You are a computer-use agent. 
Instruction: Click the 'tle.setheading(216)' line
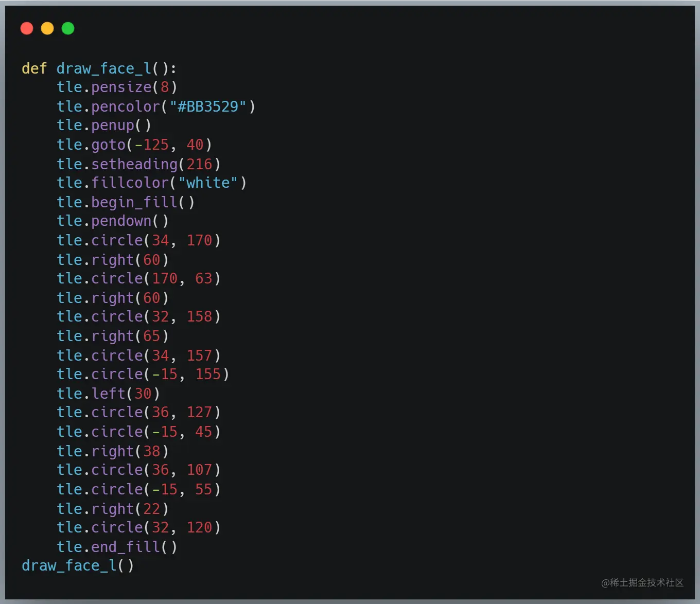click(x=138, y=164)
